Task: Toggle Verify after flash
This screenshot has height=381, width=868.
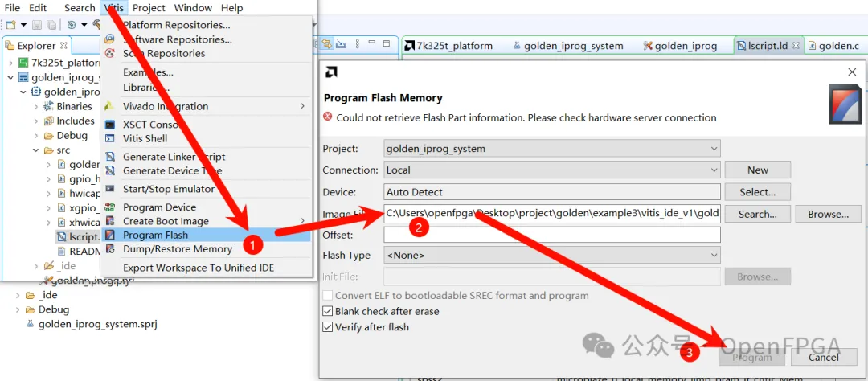Action: click(328, 327)
